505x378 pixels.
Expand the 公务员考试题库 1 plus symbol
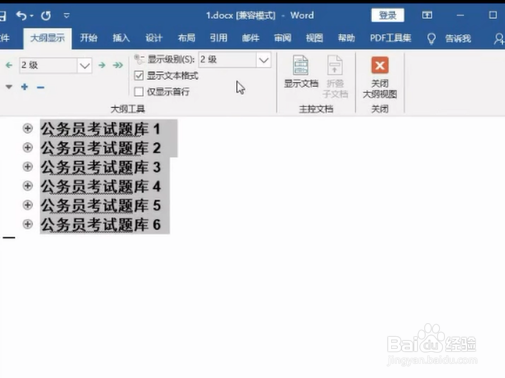pyautogui.click(x=28, y=128)
